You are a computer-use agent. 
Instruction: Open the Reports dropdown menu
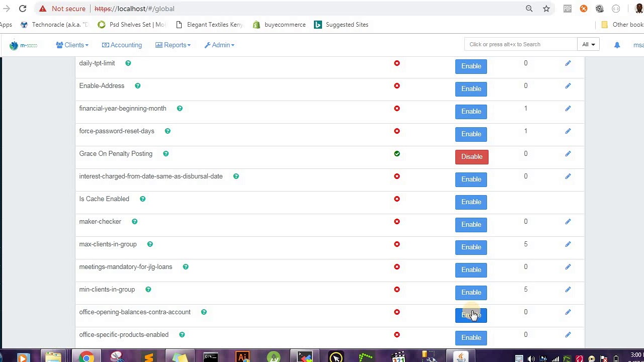click(x=173, y=45)
